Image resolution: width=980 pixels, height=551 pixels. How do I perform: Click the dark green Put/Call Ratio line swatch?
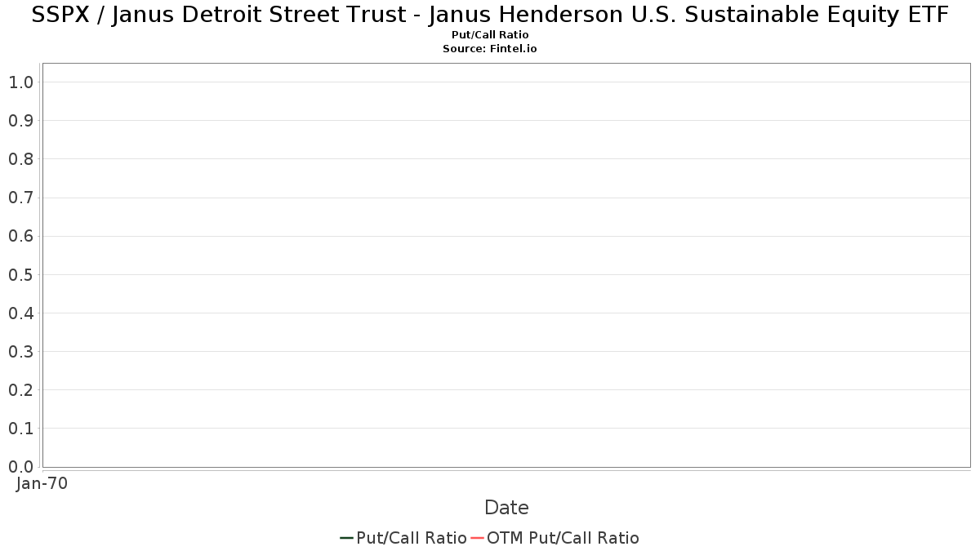pos(347,538)
